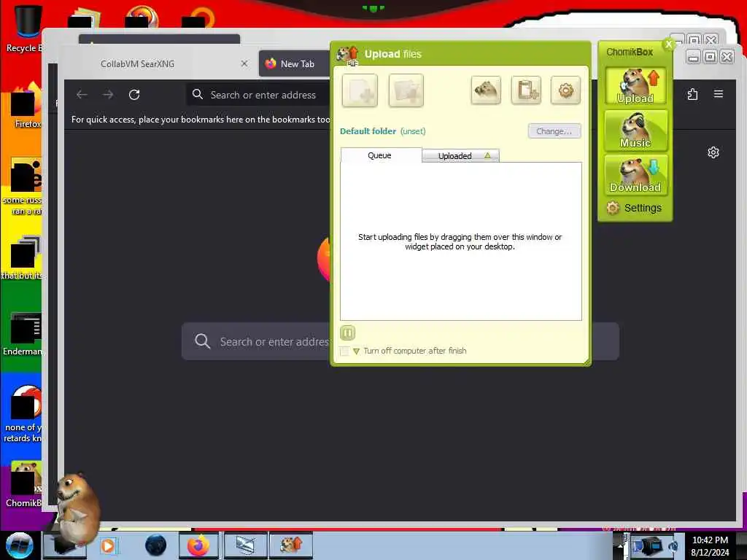Image resolution: width=747 pixels, height=560 pixels.
Task: Click the Change default folder button
Action: point(554,131)
